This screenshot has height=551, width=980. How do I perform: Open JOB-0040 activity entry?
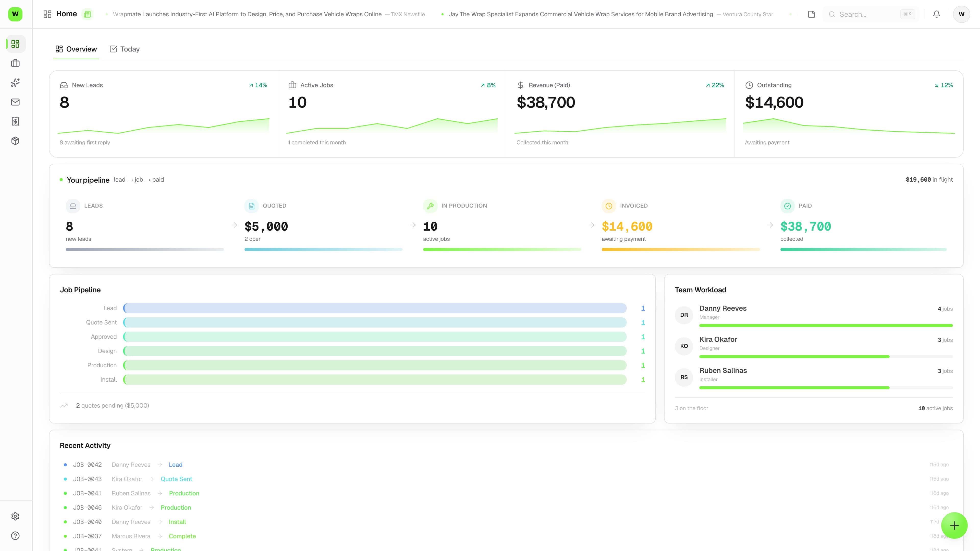[x=506, y=522]
